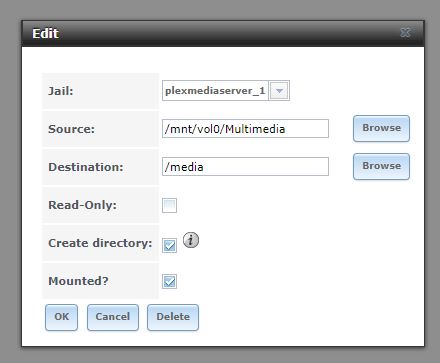440x363 pixels.
Task: Click the Jail: field label
Action: point(61,91)
